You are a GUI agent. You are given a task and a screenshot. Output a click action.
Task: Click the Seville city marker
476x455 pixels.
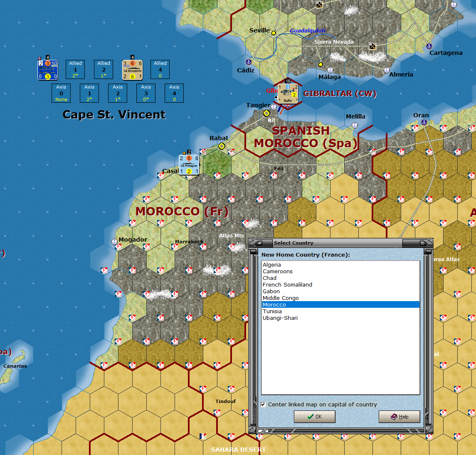click(274, 33)
